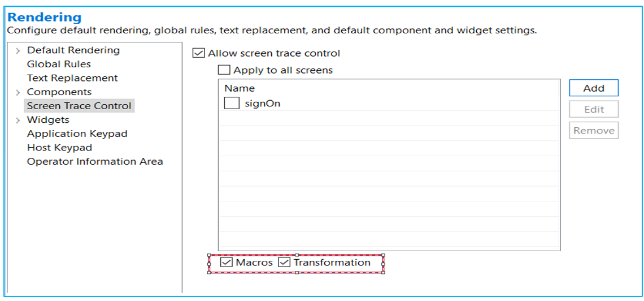The image size is (644, 301).
Task: Toggle the Macros checkbox
Action: click(227, 263)
